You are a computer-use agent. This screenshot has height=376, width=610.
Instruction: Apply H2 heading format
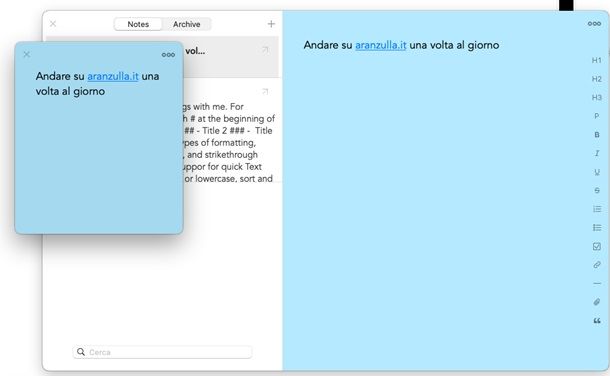click(596, 79)
